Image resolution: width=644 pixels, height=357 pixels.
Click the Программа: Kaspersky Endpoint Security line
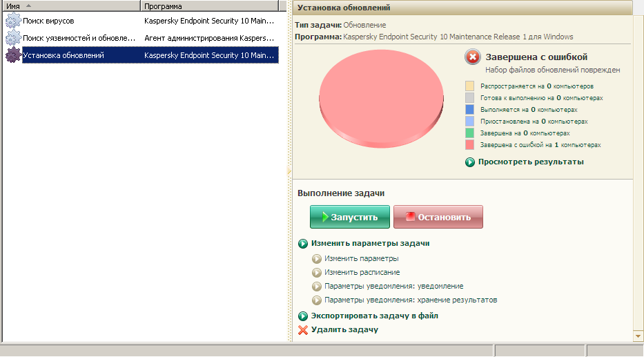pyautogui.click(x=433, y=37)
